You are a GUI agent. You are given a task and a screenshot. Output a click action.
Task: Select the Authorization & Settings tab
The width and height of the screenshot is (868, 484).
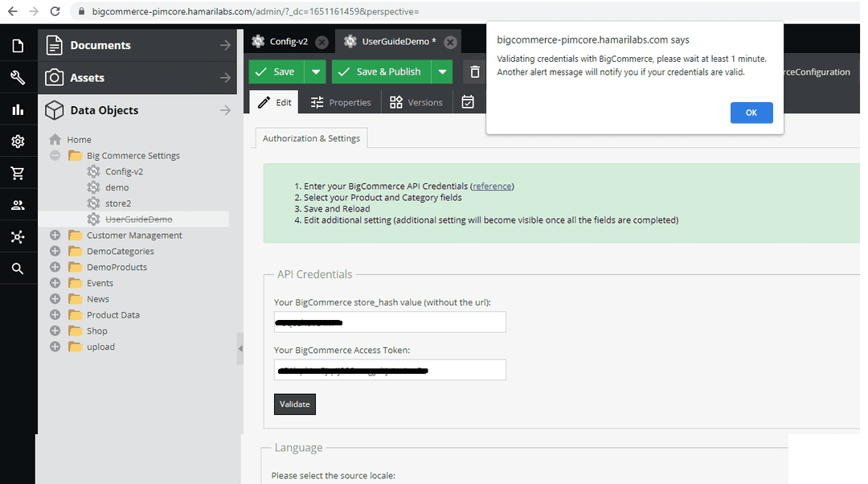pyautogui.click(x=311, y=138)
